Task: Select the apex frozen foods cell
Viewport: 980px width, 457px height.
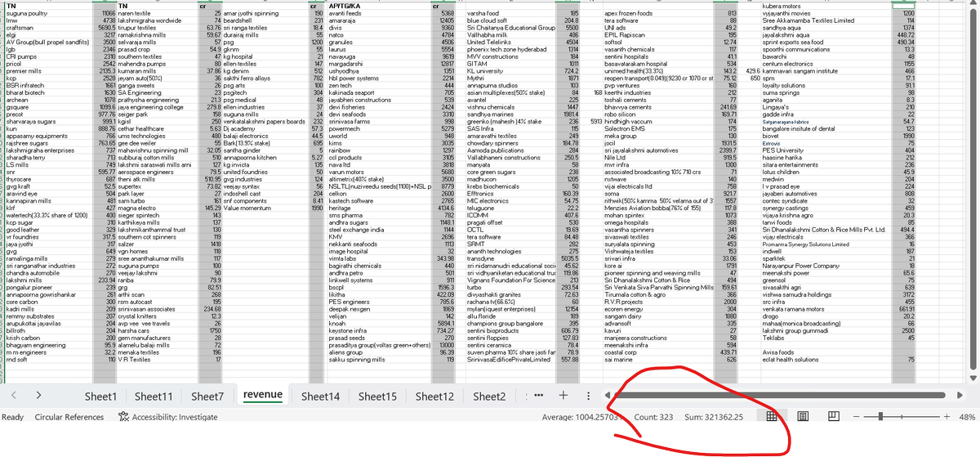Action: click(x=659, y=13)
